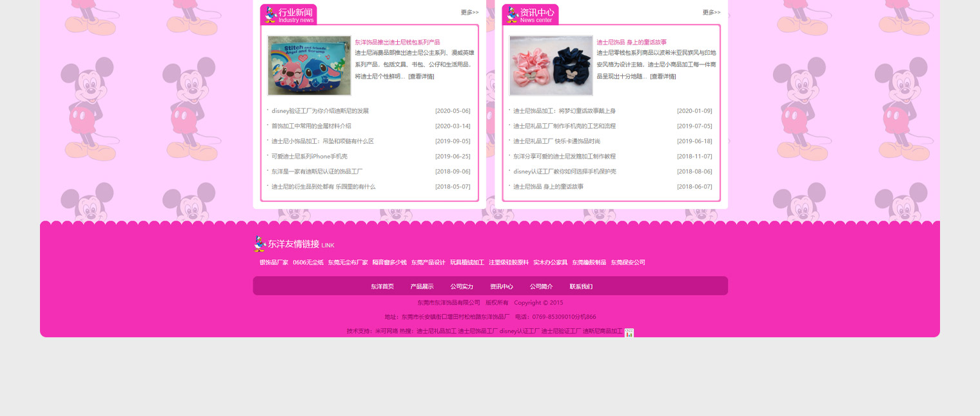Open headline 迪士尼饰品 身上的童话故事 in pink
Viewport: 980px width, 416px height.
[631, 42]
